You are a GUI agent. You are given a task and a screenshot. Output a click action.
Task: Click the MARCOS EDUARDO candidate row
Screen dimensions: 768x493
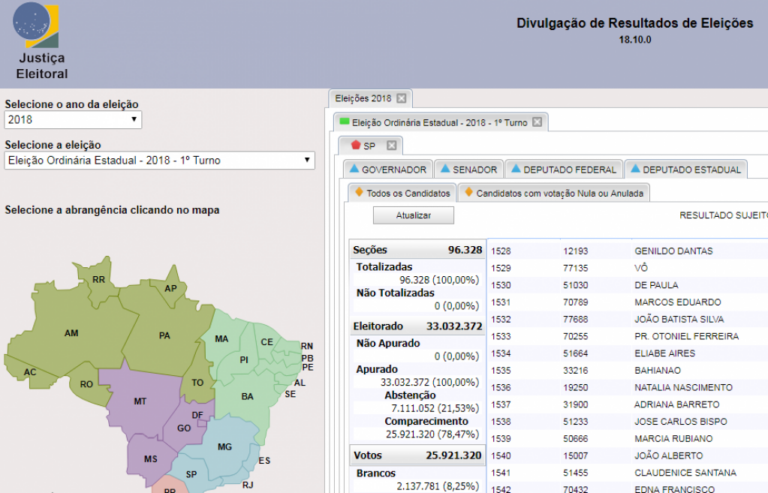click(627, 302)
